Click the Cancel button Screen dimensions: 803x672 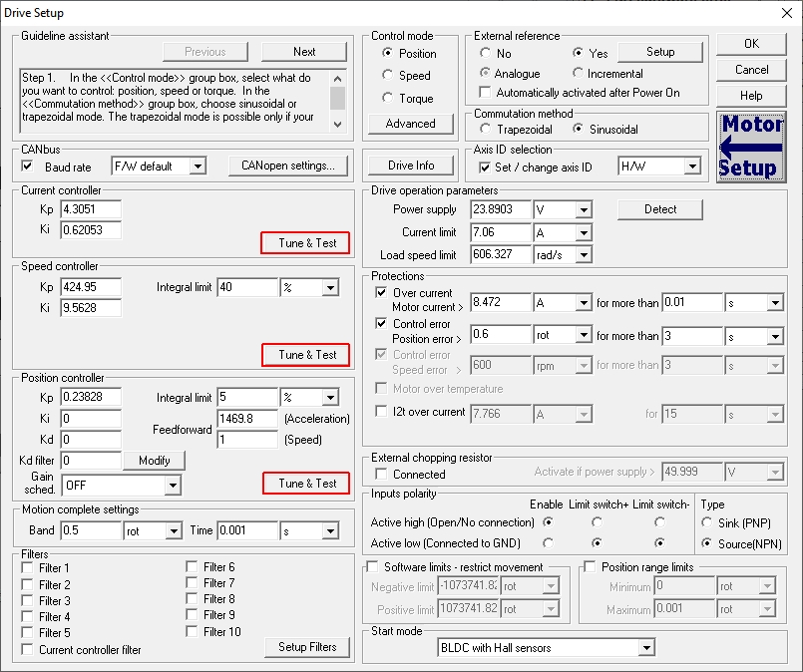(x=751, y=70)
